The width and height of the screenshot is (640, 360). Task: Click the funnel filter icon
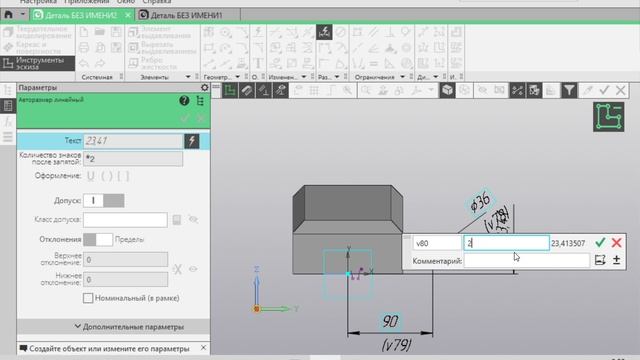pos(569,90)
